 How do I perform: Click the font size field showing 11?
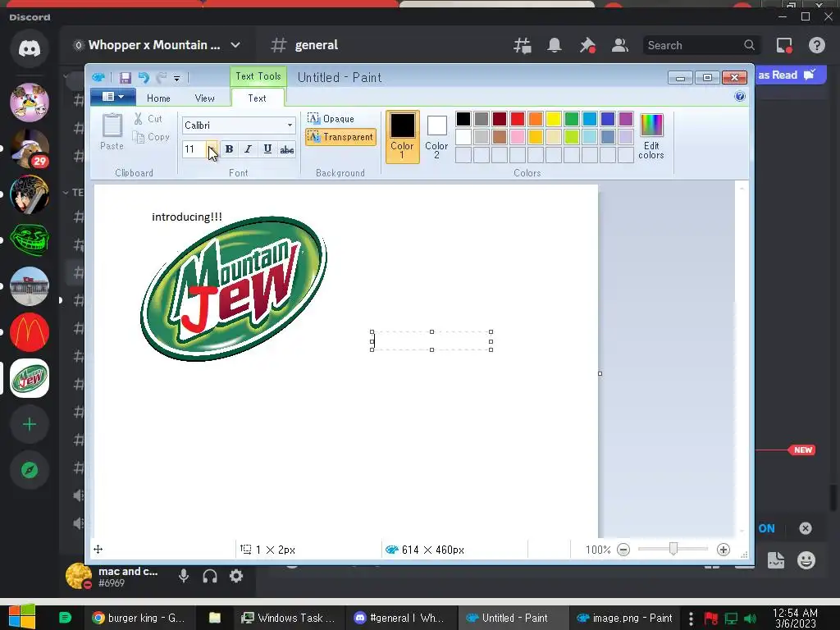click(194, 149)
